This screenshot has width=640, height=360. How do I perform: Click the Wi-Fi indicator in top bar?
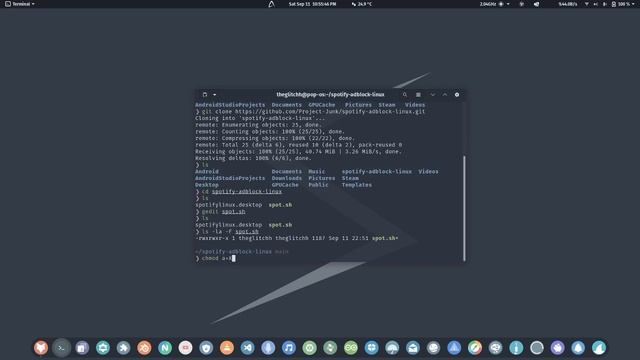click(x=587, y=4)
